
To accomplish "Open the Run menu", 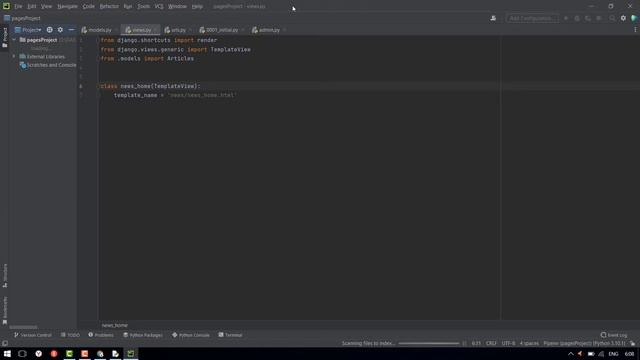I will (x=128, y=6).
